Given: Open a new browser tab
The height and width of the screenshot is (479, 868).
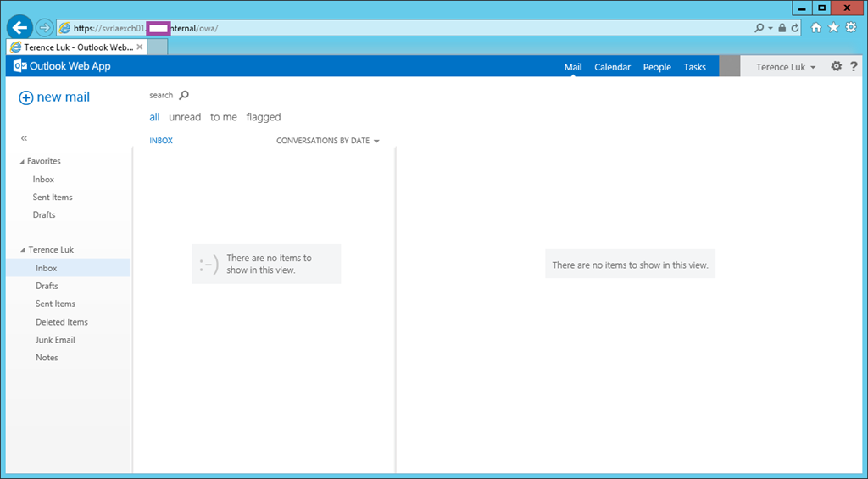Looking at the screenshot, I should [x=157, y=47].
